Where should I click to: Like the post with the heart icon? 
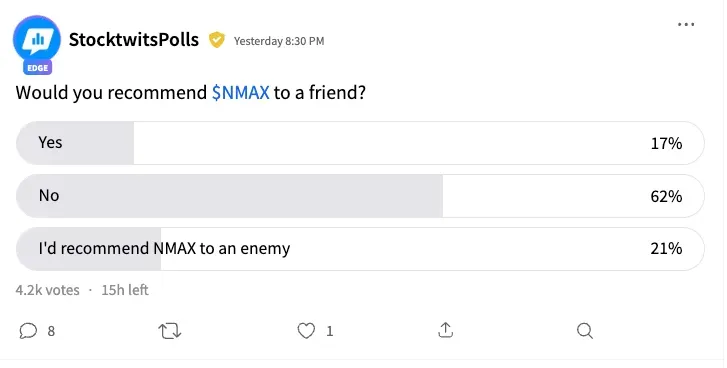pos(306,331)
